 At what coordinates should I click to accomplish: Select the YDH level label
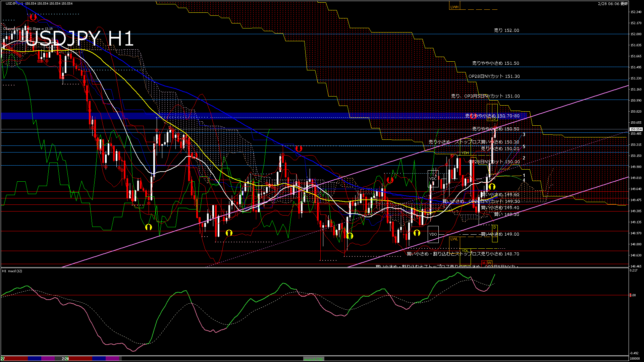(465, 153)
